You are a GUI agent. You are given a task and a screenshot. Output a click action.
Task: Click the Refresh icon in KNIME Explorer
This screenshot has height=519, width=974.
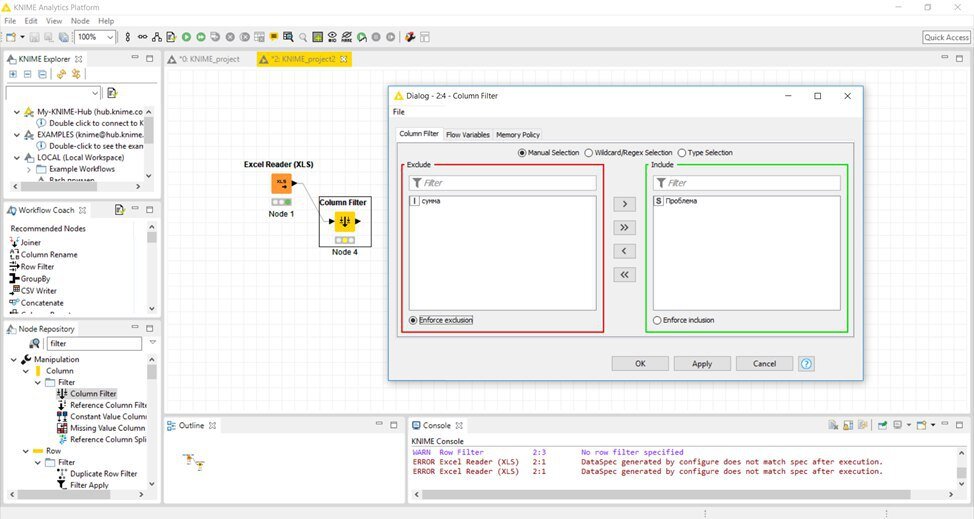click(61, 74)
